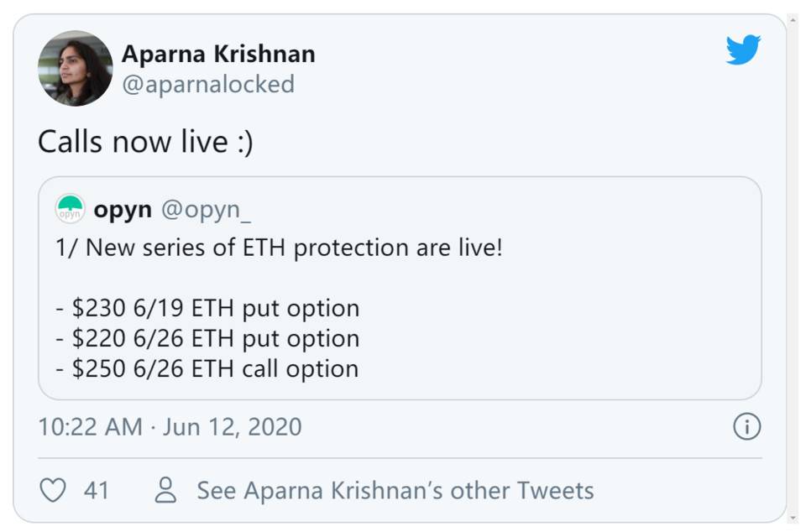This screenshot has width=806, height=532.
Task: Click the $220 6/26 ETH put option line
Action: pyautogui.click(x=207, y=338)
